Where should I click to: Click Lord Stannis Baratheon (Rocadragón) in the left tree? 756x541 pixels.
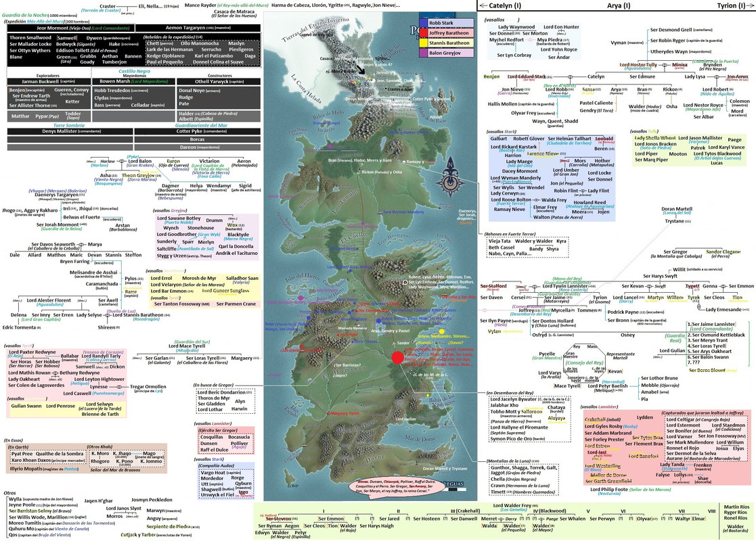tap(138, 315)
